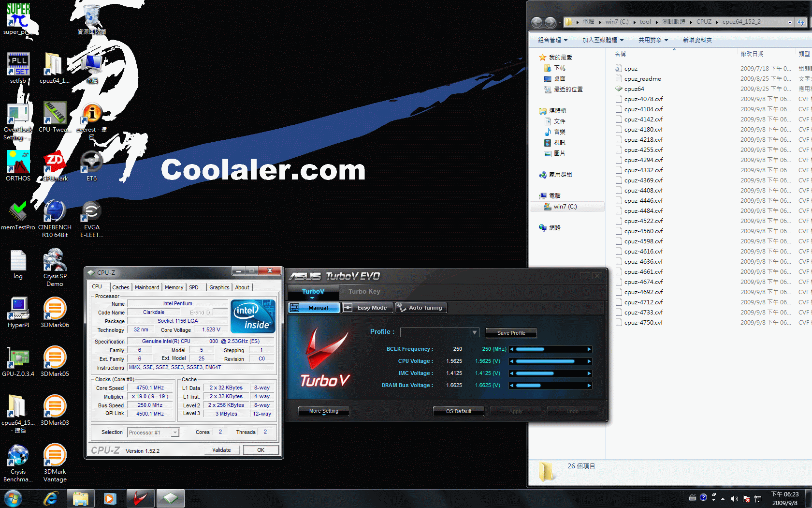Viewport: 812px width, 508px height.
Task: Open the About tab in CPU-Z
Action: [x=242, y=287]
